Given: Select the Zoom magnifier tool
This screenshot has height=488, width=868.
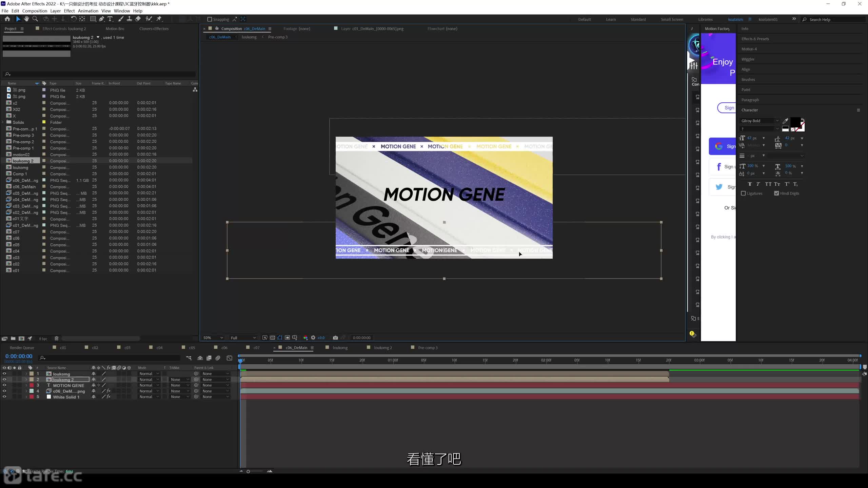Looking at the screenshot, I should coord(35,19).
